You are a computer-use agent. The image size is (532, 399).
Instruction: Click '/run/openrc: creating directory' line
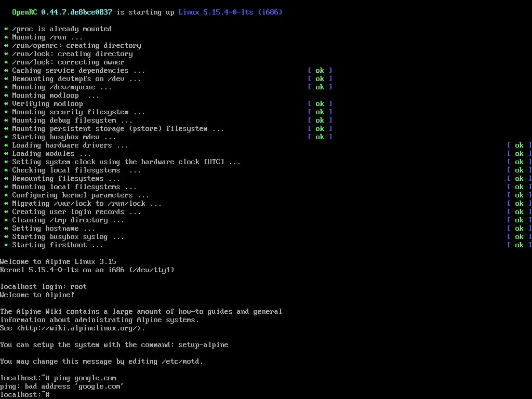tap(76, 46)
